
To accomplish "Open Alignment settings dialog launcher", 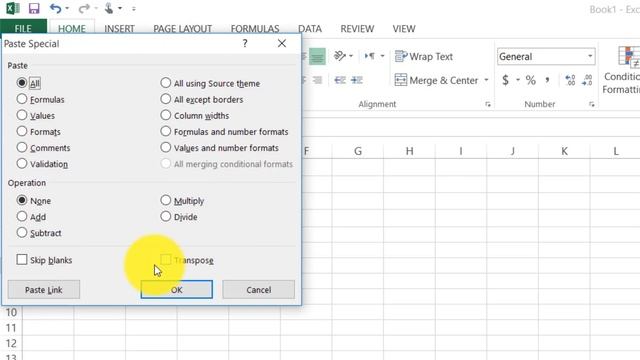I will click(488, 104).
